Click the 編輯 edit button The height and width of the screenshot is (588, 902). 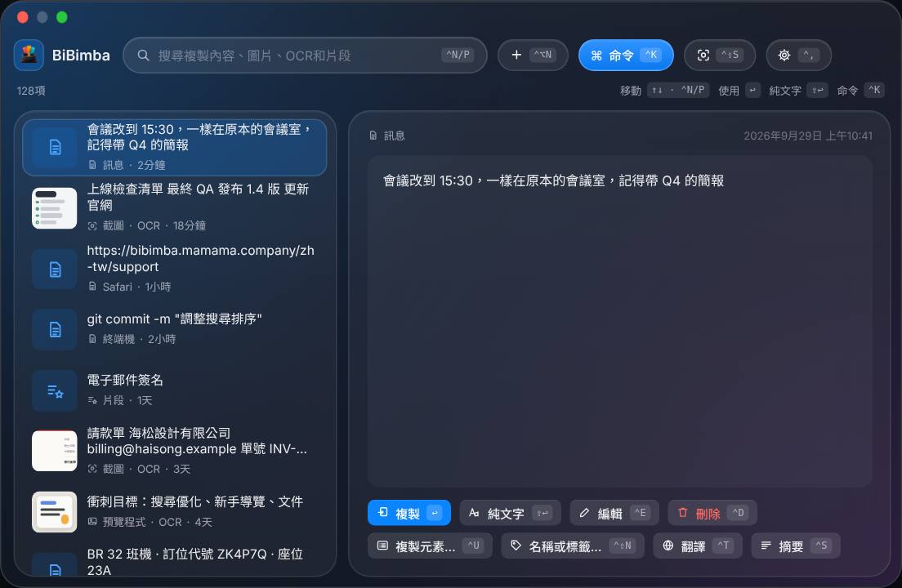pos(614,513)
